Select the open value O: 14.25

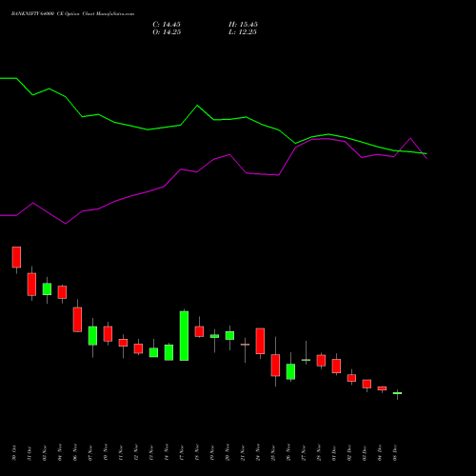click(x=167, y=32)
